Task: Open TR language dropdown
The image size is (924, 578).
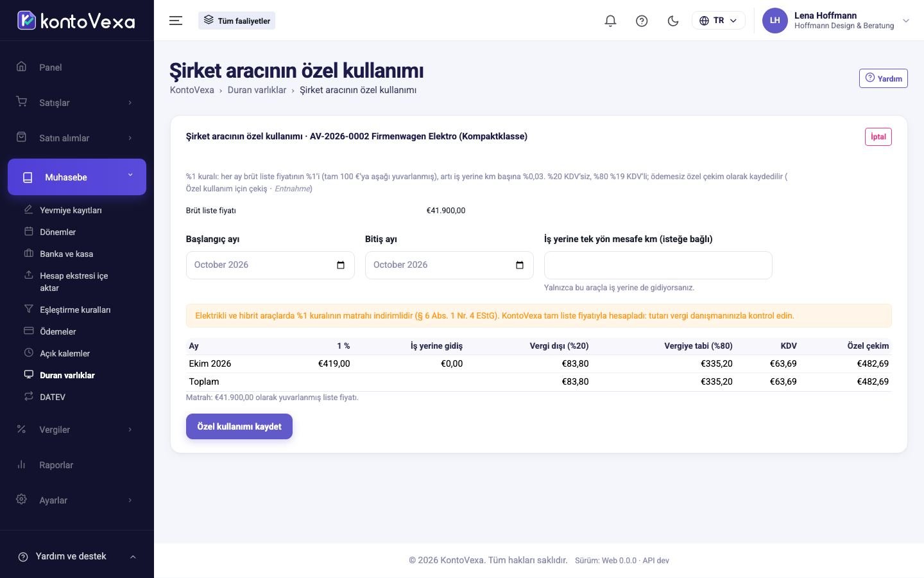Action: (x=718, y=21)
